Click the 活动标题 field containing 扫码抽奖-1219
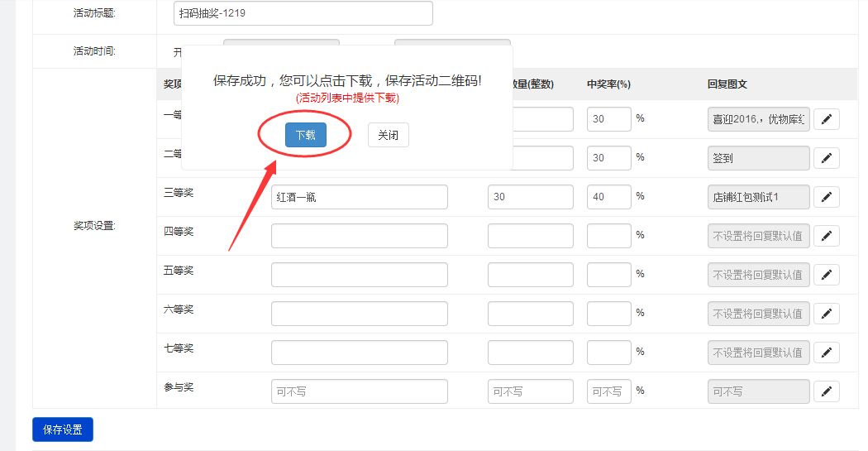Image resolution: width=868 pixels, height=451 pixels. 303,13
